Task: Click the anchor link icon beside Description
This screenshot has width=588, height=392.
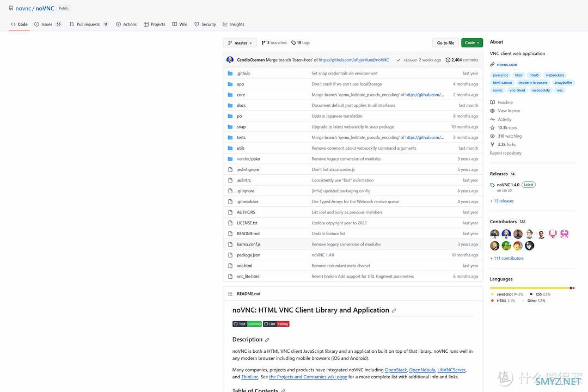Action: pos(267,340)
